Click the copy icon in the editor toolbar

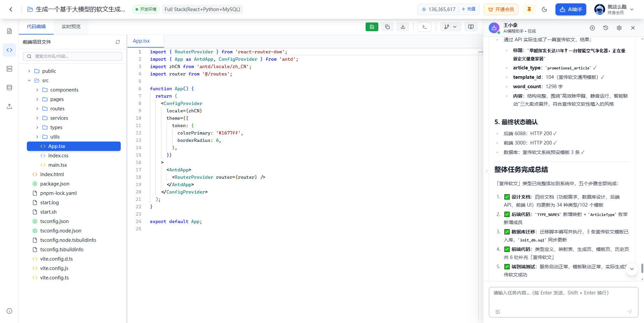(387, 27)
